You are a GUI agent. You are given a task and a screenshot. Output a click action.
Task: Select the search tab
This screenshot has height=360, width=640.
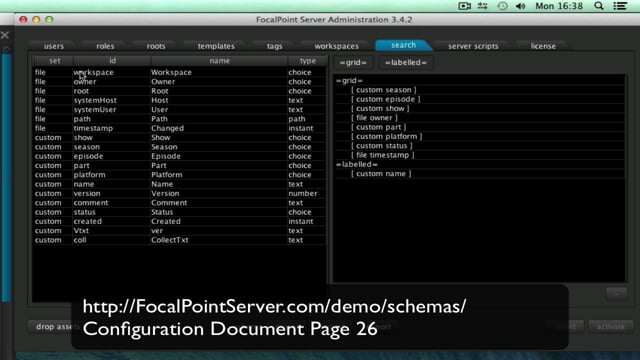(404, 45)
